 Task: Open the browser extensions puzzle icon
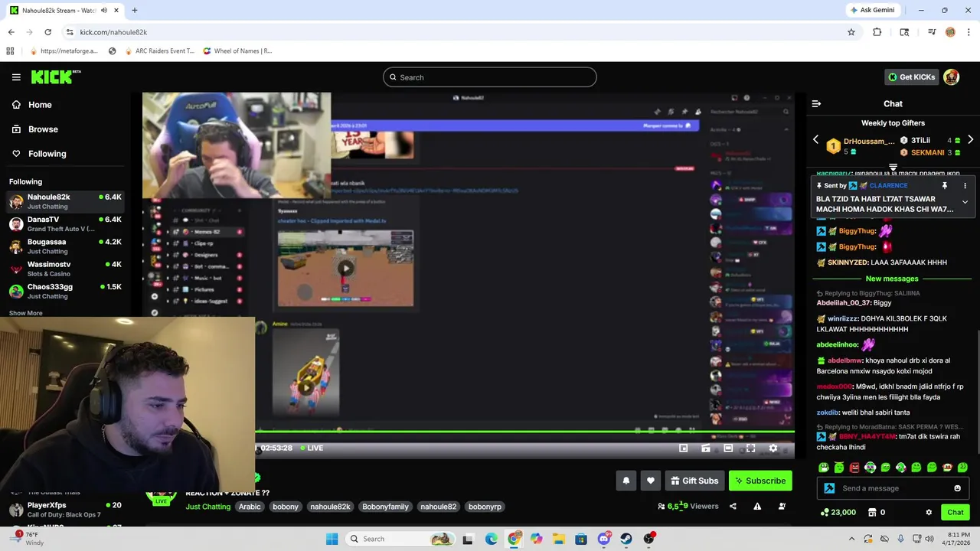click(x=877, y=32)
